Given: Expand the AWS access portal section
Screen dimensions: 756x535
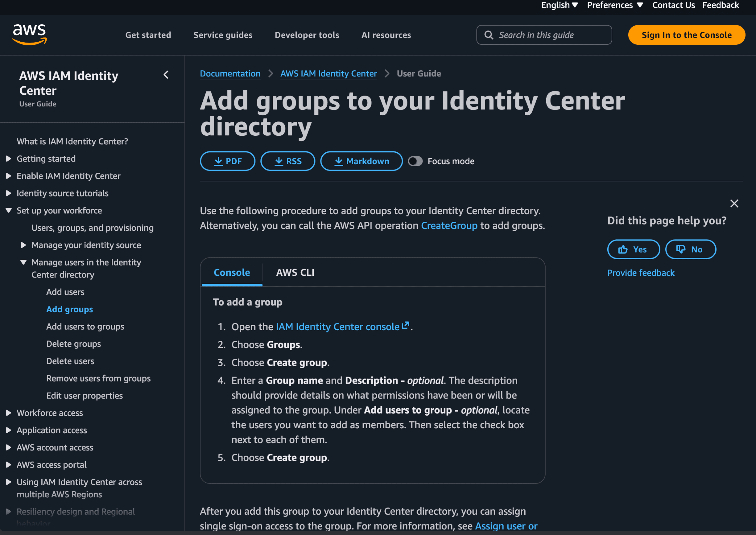Looking at the screenshot, I should pyautogui.click(x=9, y=465).
